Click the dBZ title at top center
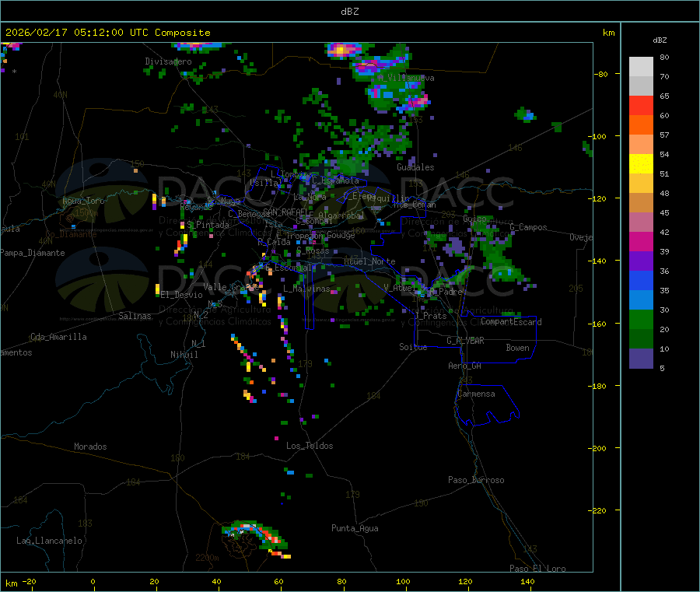The image size is (700, 592). 349,12
